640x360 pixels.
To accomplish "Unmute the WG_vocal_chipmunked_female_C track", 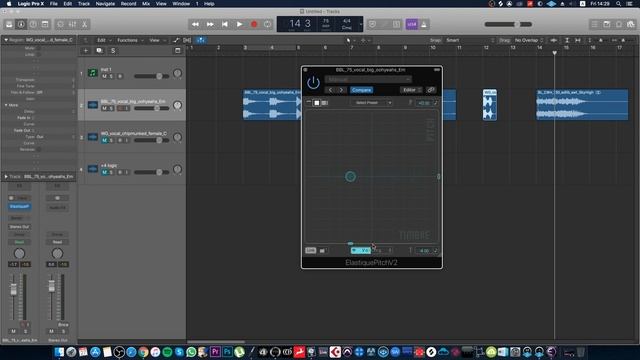I will tap(104, 140).
